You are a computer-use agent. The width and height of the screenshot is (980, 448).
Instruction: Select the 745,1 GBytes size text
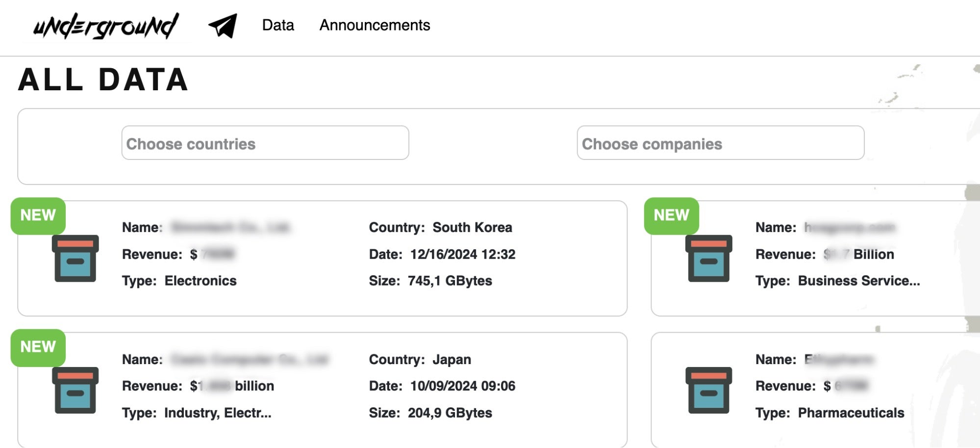point(450,281)
